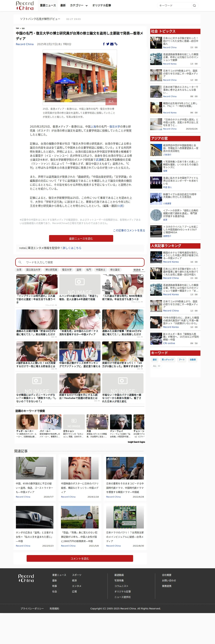Viewport: 215px width, 644px height.
Task: Click the プライバシーポリシー footer link
Action: (32, 609)
